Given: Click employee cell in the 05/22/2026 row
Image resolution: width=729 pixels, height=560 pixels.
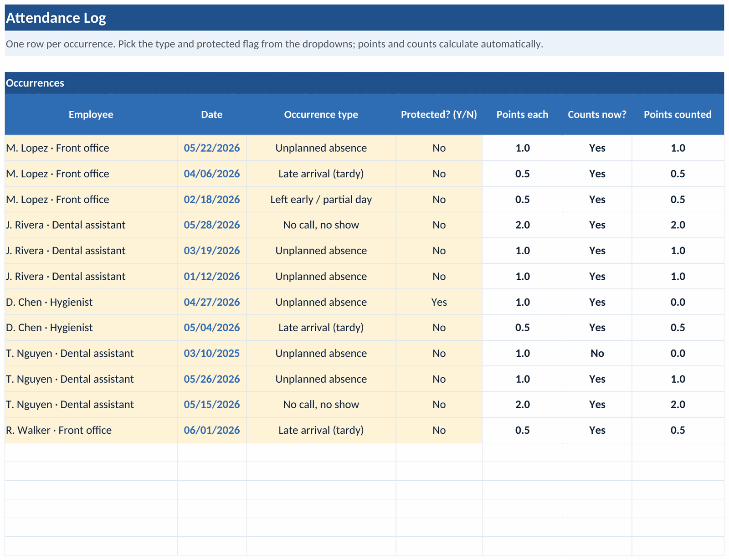Looking at the screenshot, I should pyautogui.click(x=91, y=148).
